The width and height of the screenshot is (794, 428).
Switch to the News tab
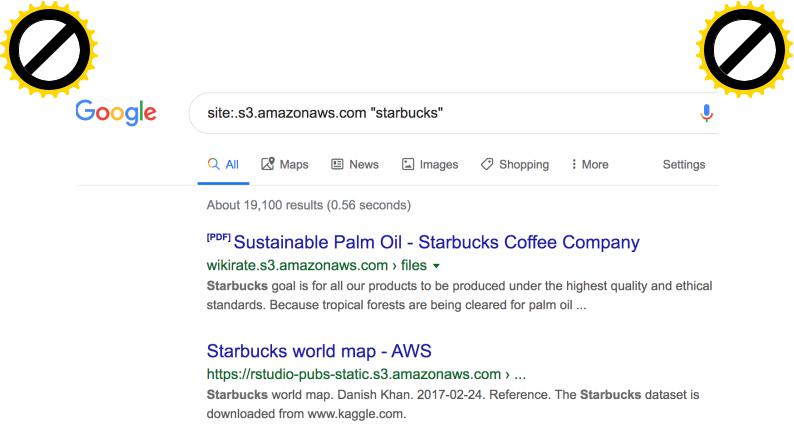[x=355, y=164]
